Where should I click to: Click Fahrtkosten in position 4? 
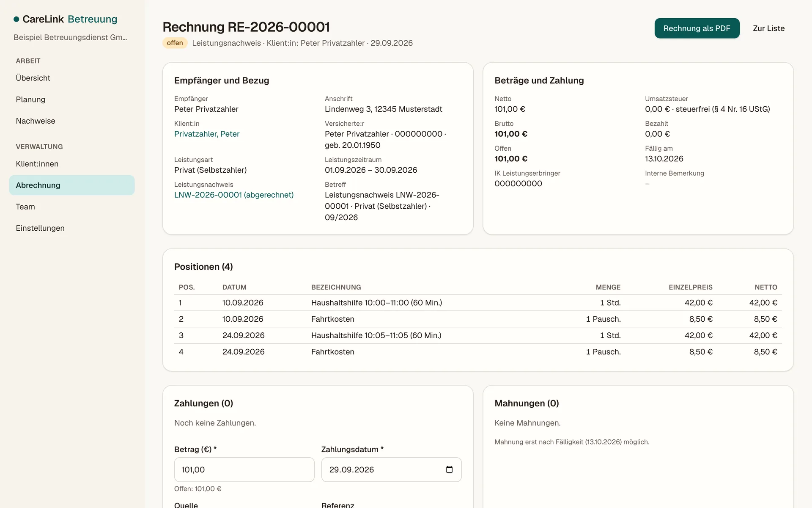click(x=333, y=352)
